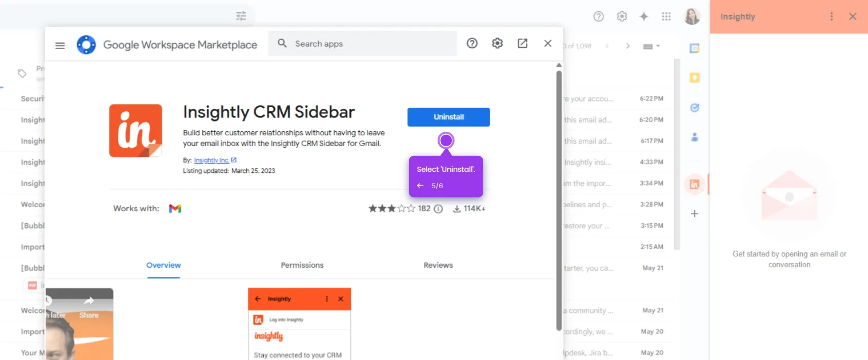This screenshot has height=360, width=868.
Task: Open the Insightly sidebar screenshot thumbnail
Action: click(x=300, y=324)
